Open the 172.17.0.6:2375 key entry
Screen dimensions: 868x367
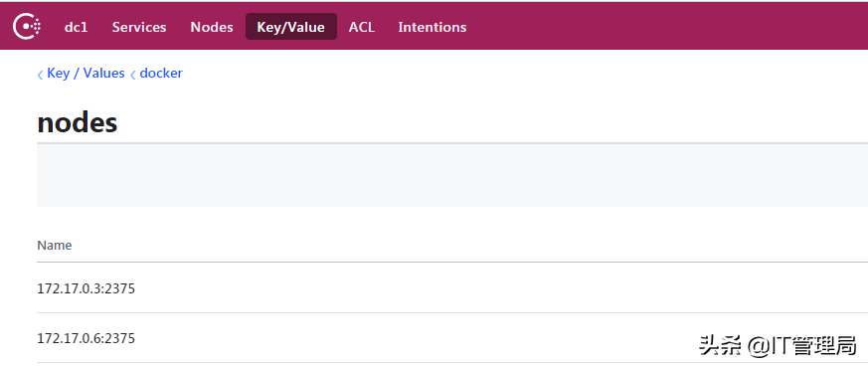point(451,338)
